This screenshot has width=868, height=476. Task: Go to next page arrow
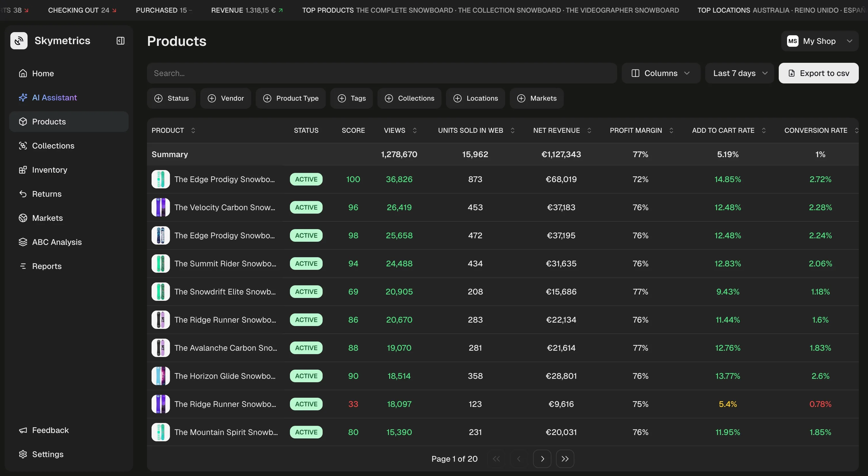pyautogui.click(x=542, y=459)
